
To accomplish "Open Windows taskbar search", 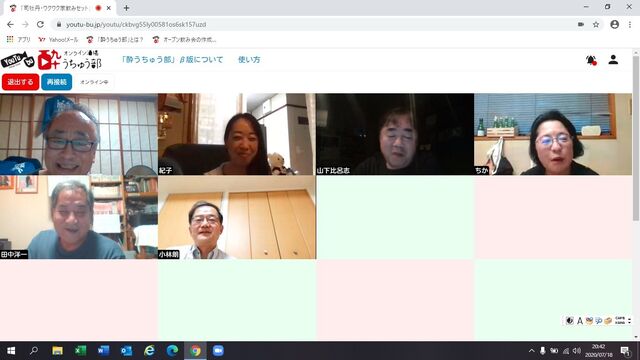I will pos(34,351).
